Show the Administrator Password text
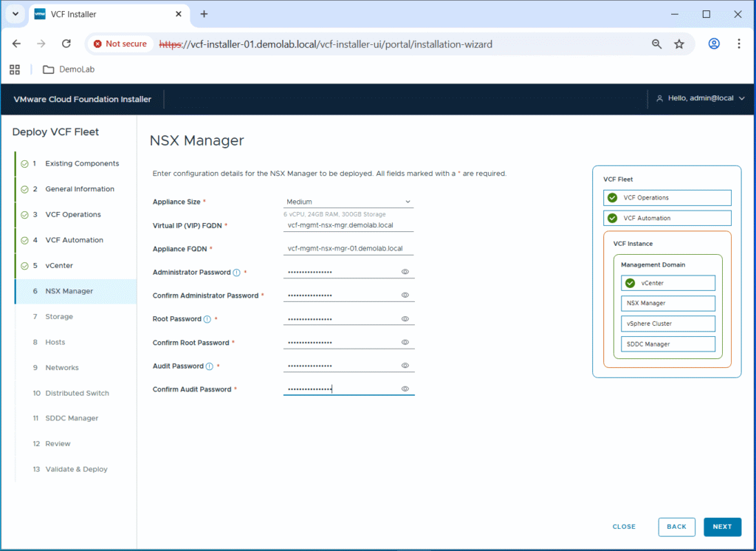The height and width of the screenshot is (551, 756). 405,273
